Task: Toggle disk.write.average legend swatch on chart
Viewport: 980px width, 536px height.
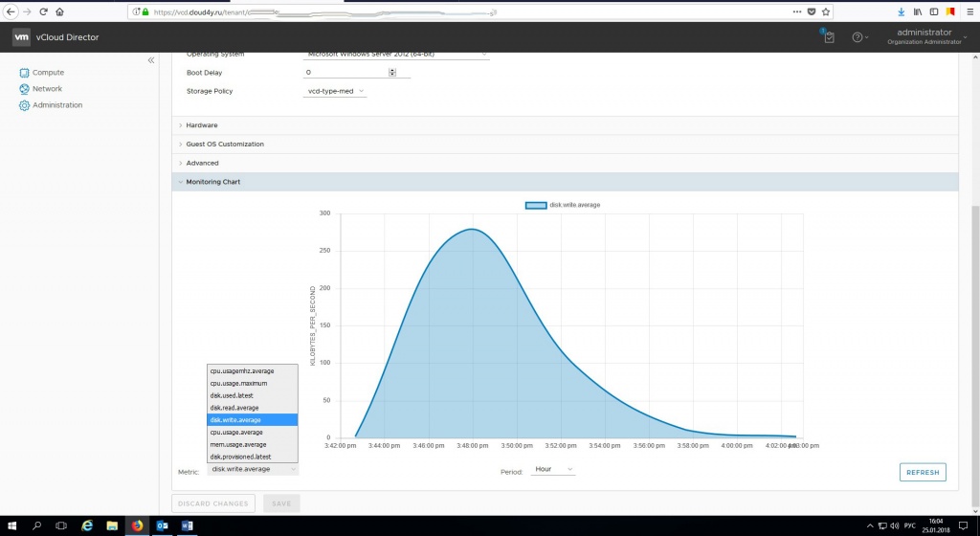Action: (535, 205)
